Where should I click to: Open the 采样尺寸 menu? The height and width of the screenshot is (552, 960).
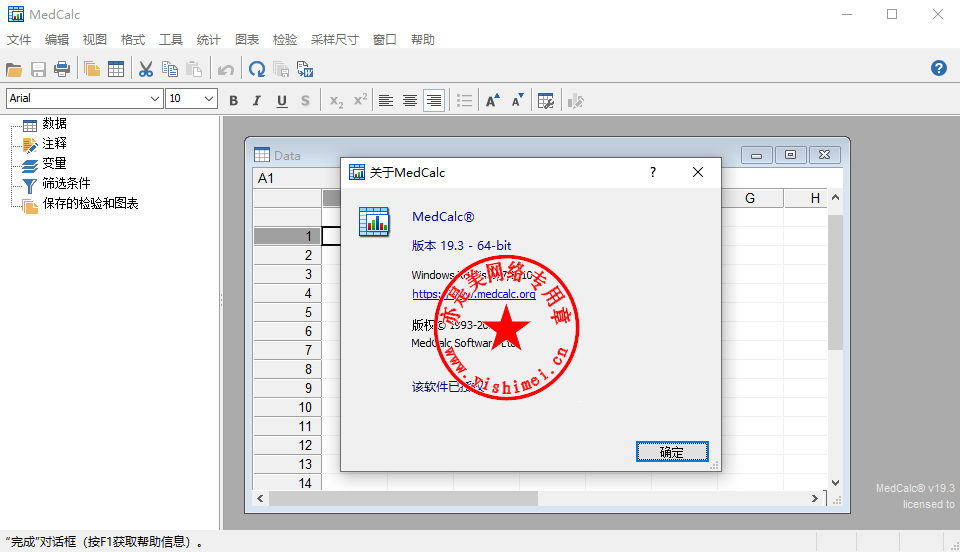click(334, 40)
